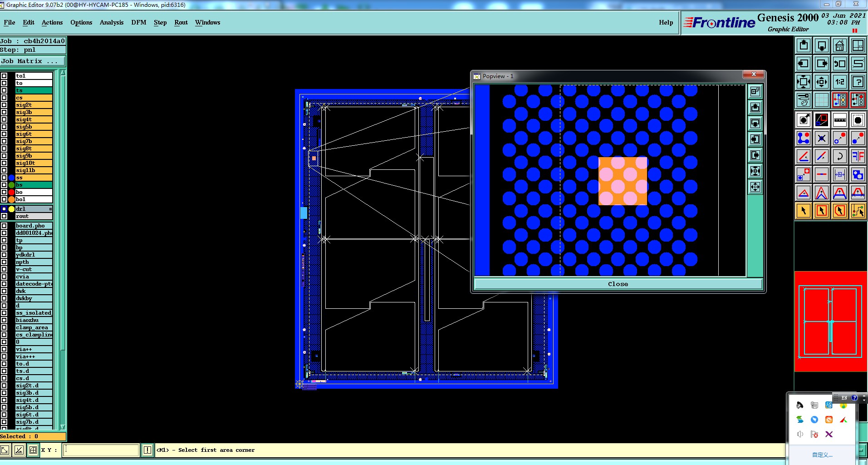
Task: Click the 自定义... link in tray popup
Action: tap(822, 455)
